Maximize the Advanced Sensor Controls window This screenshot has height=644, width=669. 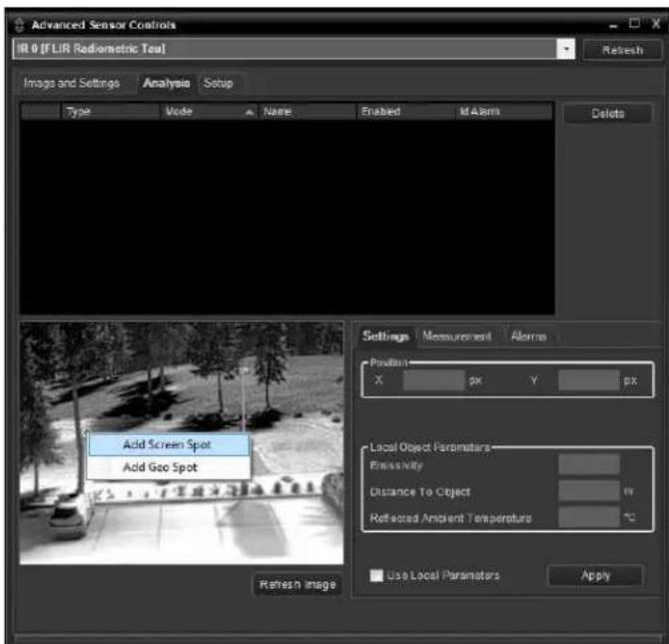634,23
